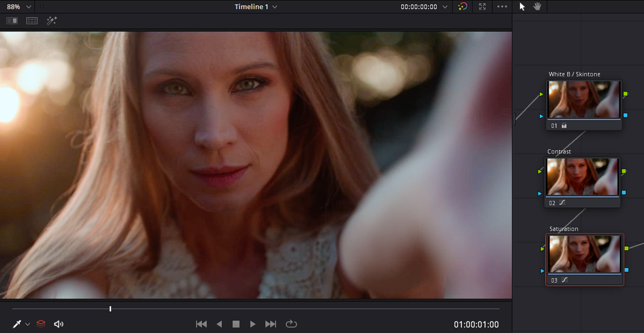Click Contrast node blue key input
This screenshot has width=644, height=333.
coord(540,193)
